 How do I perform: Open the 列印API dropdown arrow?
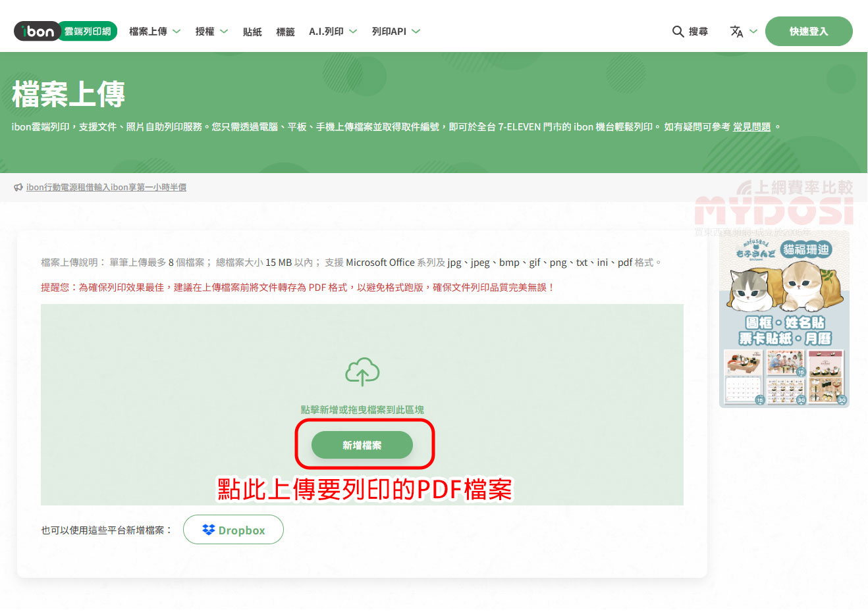pos(416,32)
